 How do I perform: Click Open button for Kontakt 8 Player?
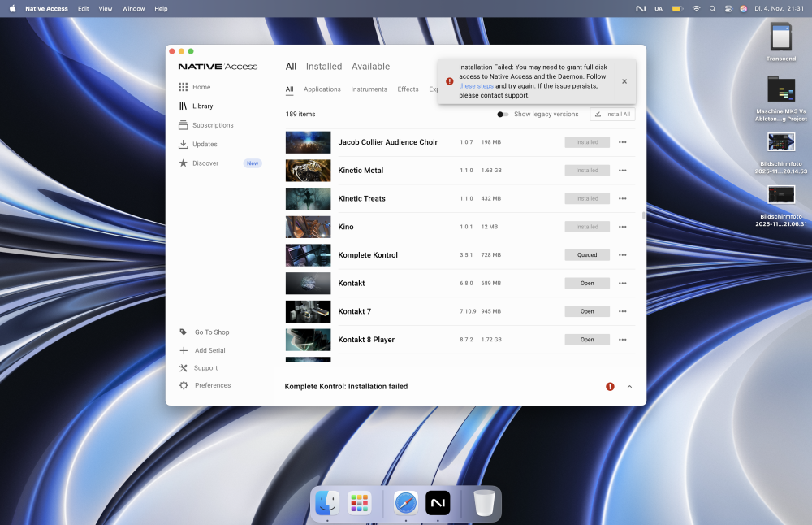(587, 340)
